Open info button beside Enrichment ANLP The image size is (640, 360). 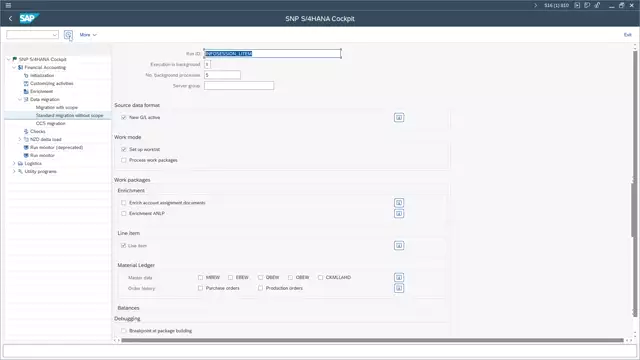tap(399, 213)
